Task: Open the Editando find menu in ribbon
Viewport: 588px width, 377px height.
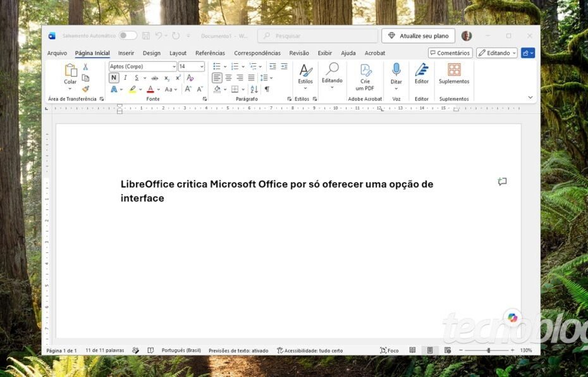Action: 332,76
